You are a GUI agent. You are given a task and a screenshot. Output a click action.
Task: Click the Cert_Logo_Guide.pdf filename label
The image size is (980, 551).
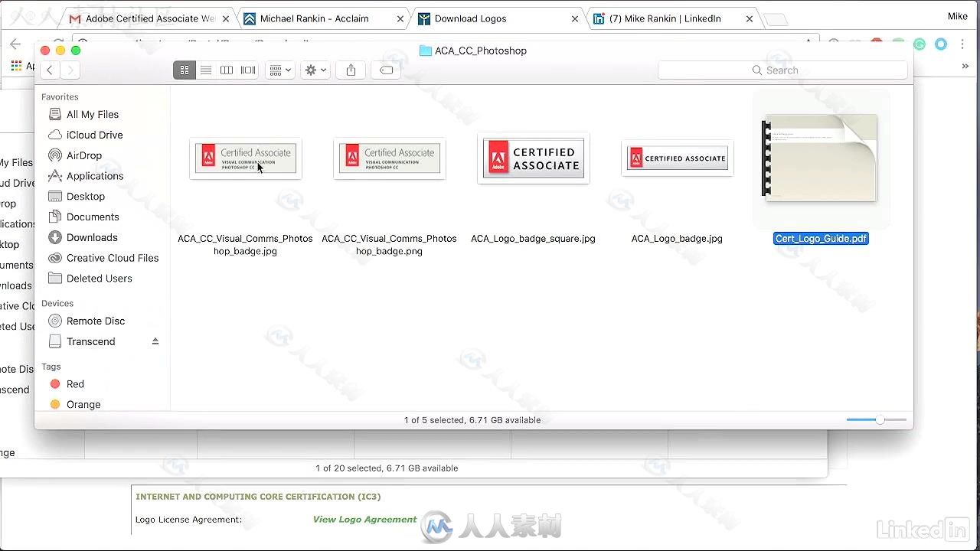(x=821, y=239)
